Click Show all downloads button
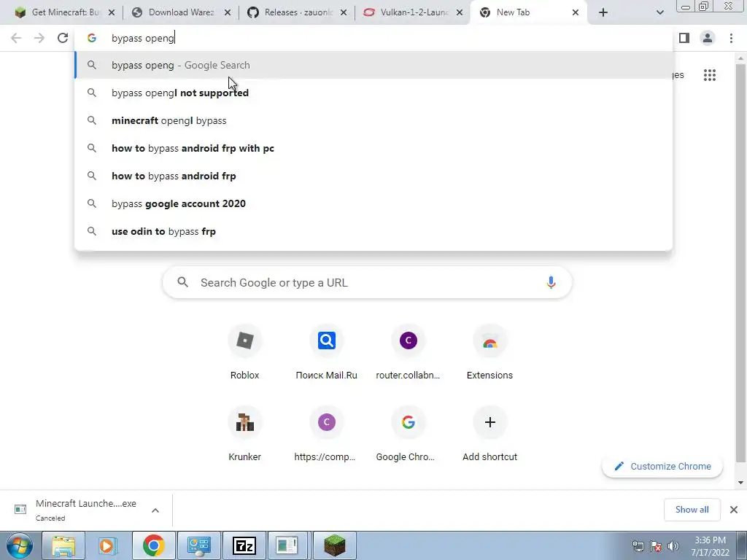The height and width of the screenshot is (560, 747). click(692, 510)
